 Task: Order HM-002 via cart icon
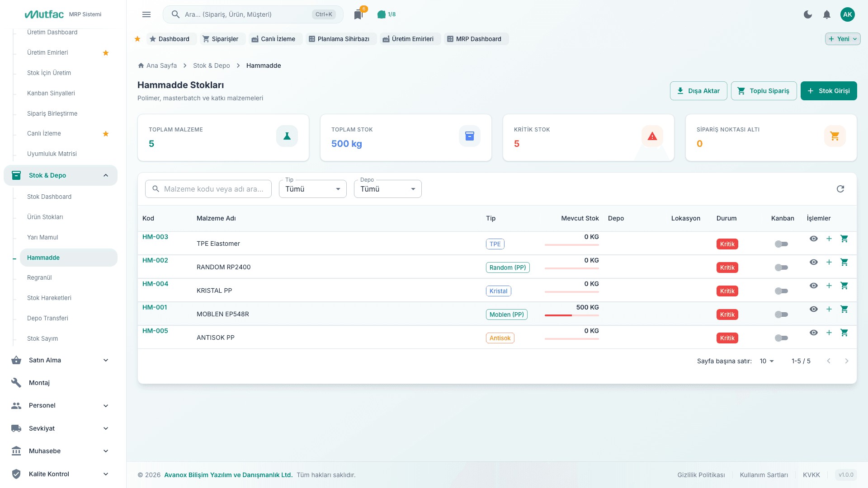point(844,262)
